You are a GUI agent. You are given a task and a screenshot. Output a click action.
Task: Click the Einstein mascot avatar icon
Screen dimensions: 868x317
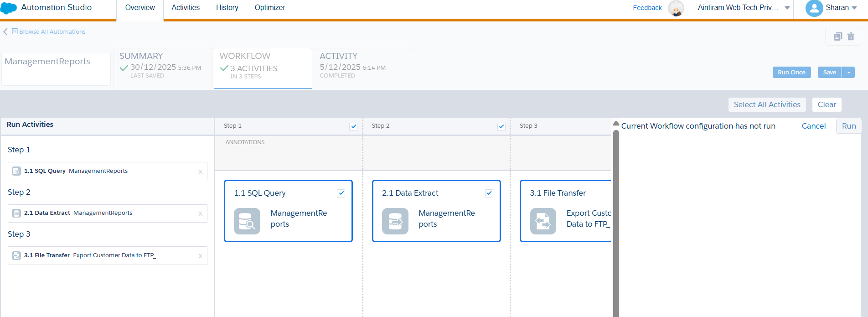click(x=676, y=8)
